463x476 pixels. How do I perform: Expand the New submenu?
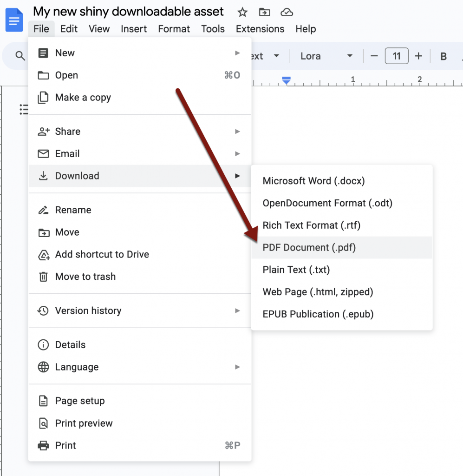coord(140,53)
